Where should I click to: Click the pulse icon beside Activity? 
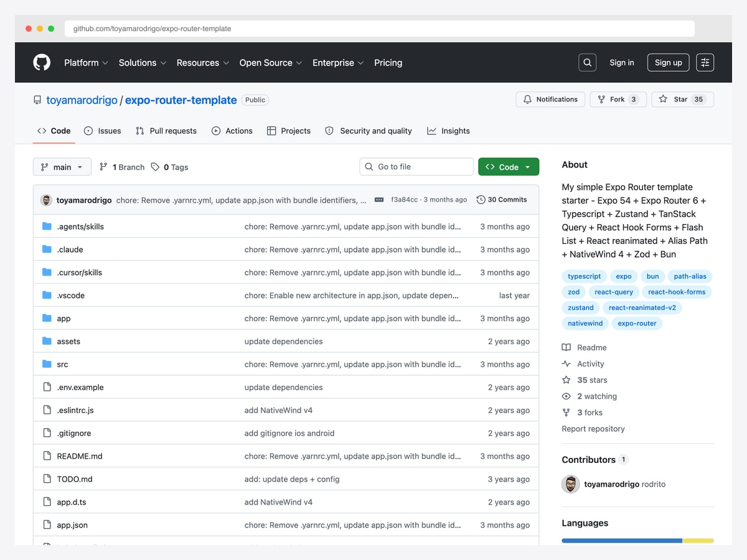[566, 364]
